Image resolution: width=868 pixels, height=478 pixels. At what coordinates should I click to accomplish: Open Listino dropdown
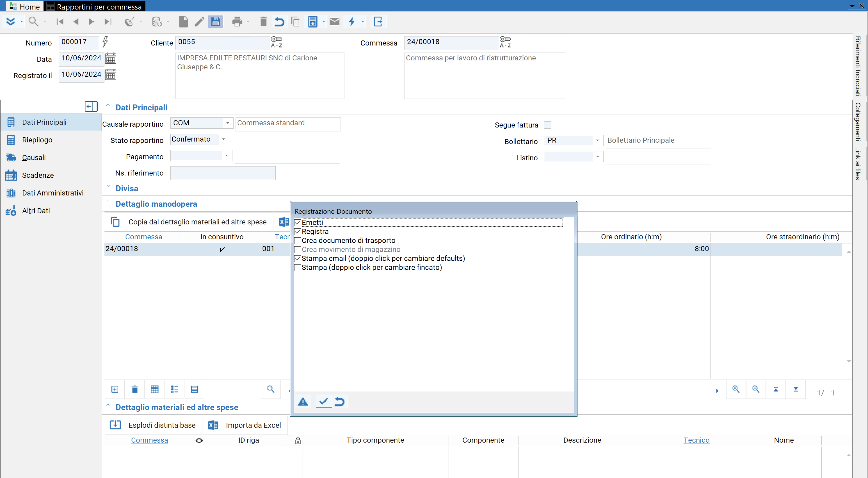pos(597,156)
